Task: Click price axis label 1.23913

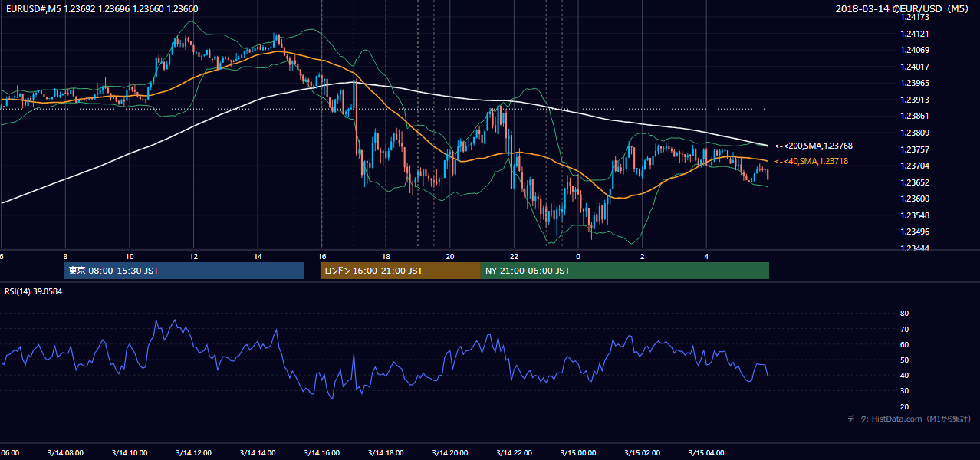Action: pyautogui.click(x=916, y=100)
